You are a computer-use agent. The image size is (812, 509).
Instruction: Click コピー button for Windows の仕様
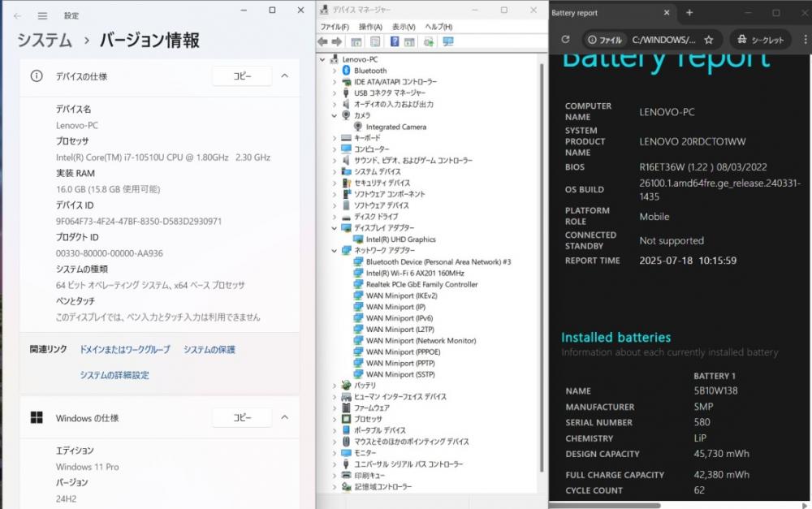[242, 417]
